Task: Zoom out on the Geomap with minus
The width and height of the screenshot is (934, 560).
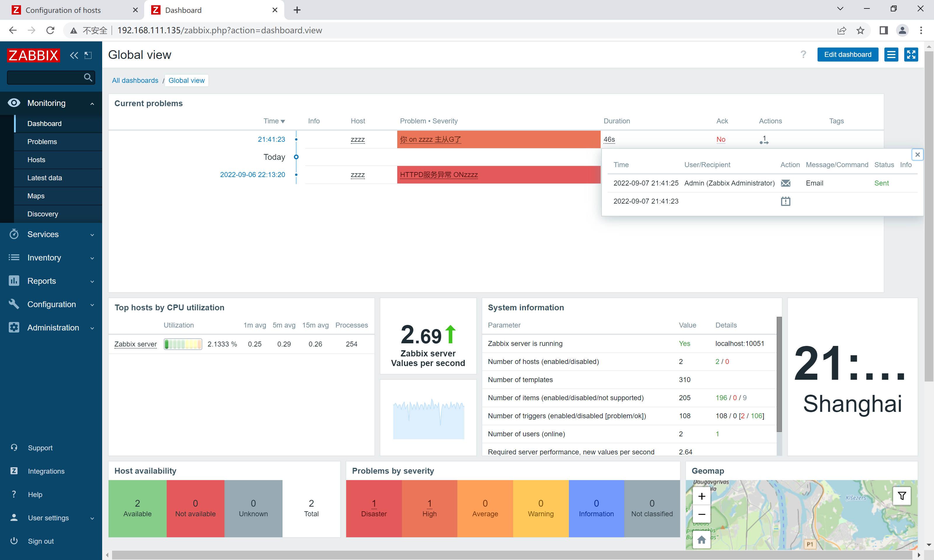Action: pos(701,514)
